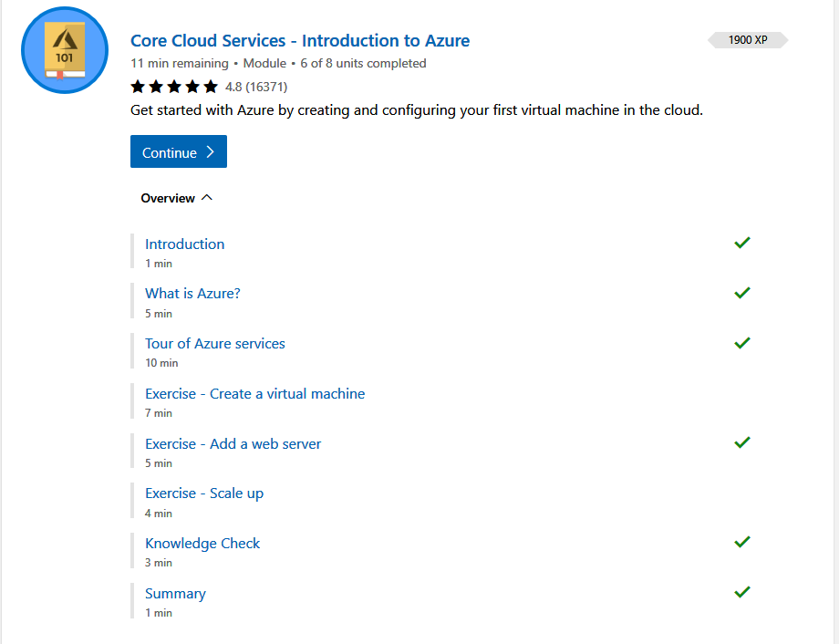
Task: Click the checkmark beside Knowledge Check
Action: (x=741, y=541)
